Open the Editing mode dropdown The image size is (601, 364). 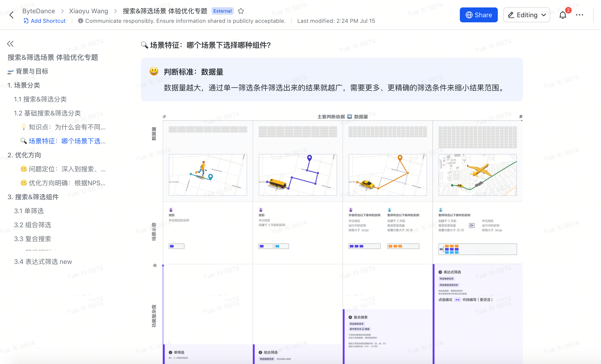[x=527, y=15]
